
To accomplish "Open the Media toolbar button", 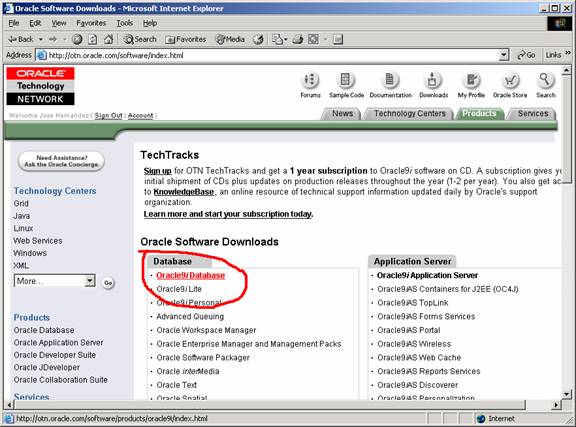I will point(230,39).
